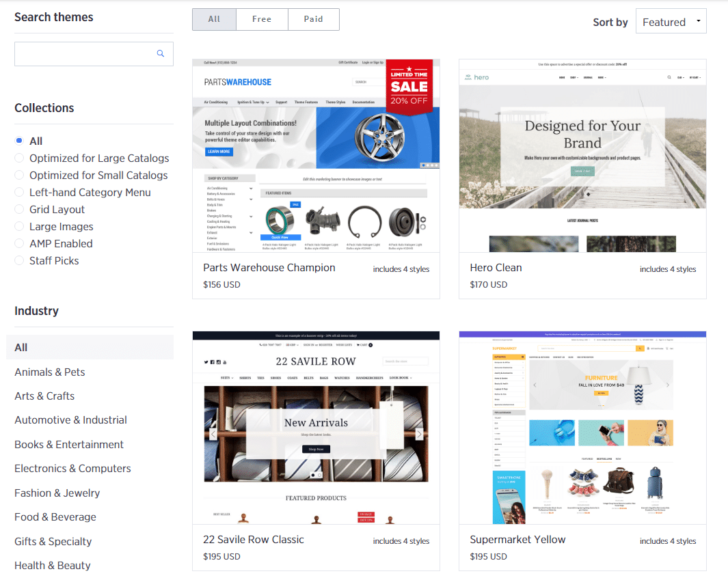Choose the AMP Enabled collection option
The image size is (728, 578).
click(x=19, y=244)
